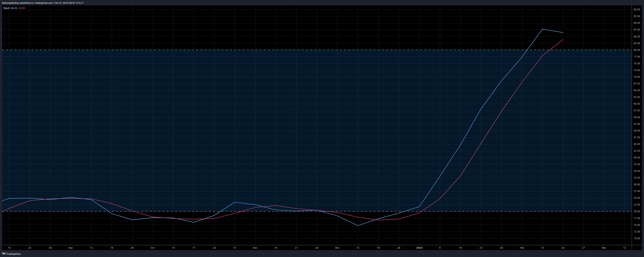Click the date label 31 on time axis
This screenshot has height=257, width=644.
pos(235,248)
